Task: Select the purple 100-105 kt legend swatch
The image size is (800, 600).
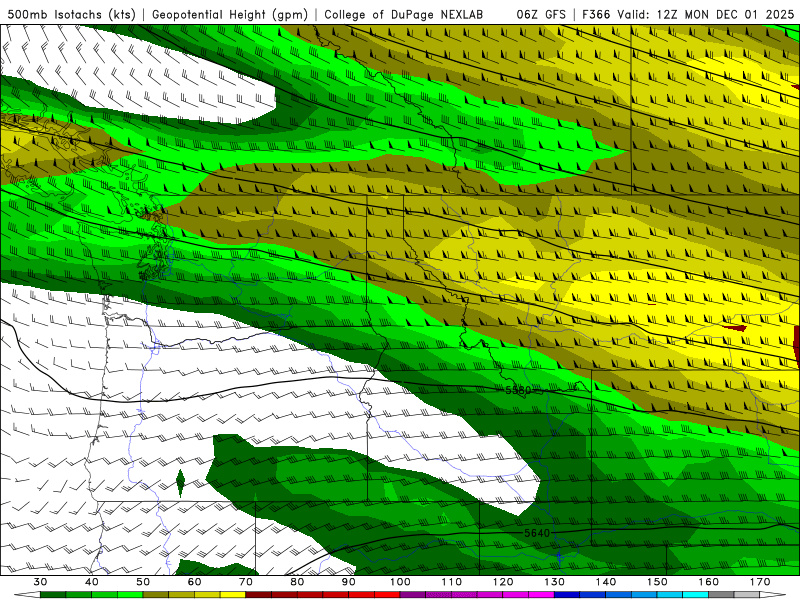Action: 413,595
